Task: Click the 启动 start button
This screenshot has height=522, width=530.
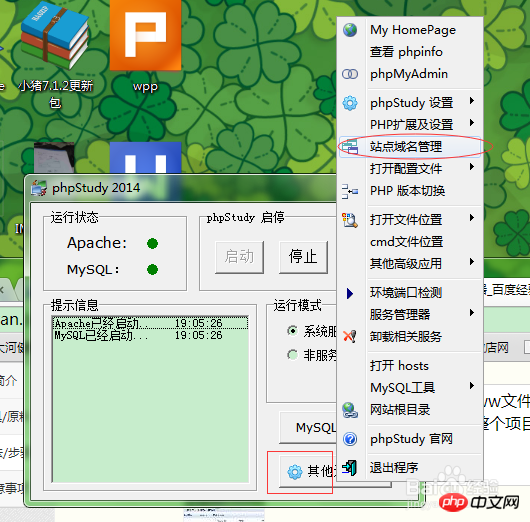Action: click(240, 257)
